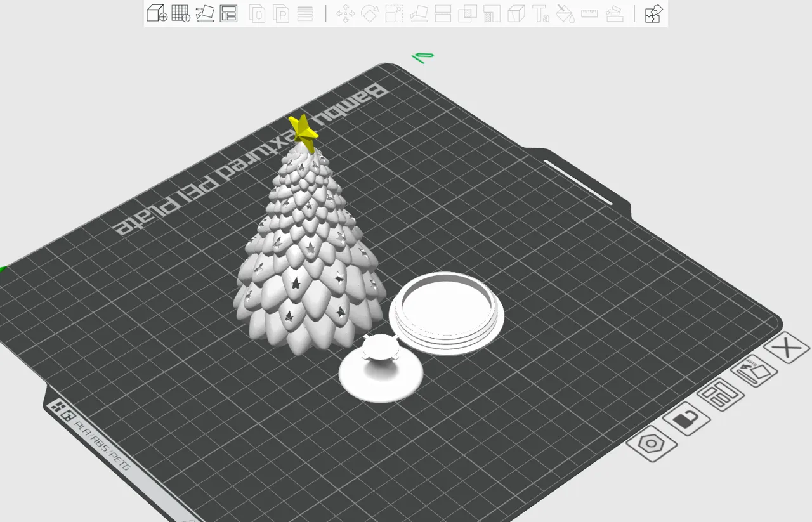Click the Split to Objects icon
812x522 pixels.
(257, 13)
